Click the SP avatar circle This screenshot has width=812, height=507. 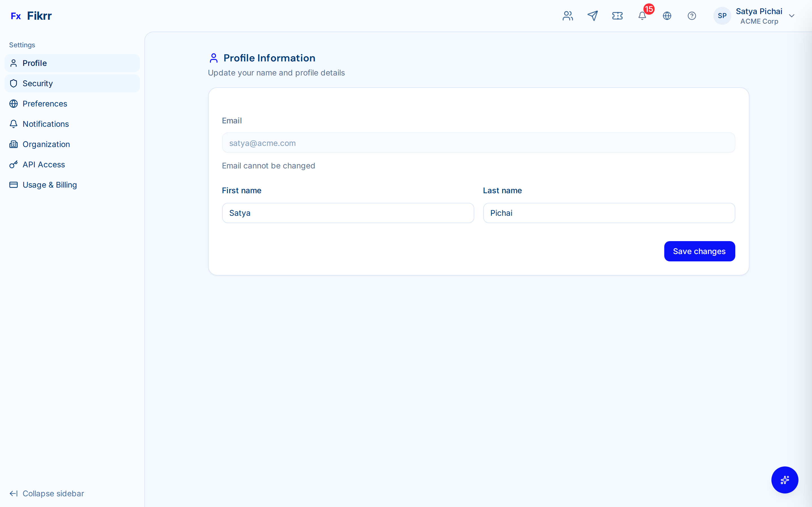722,16
